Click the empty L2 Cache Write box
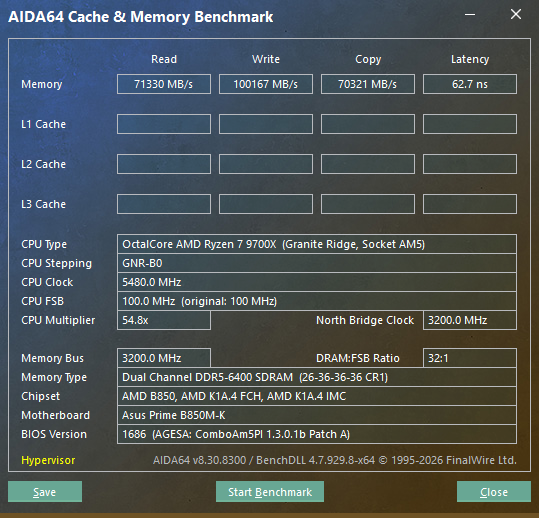Screen dimensions: 539x518 266,164
